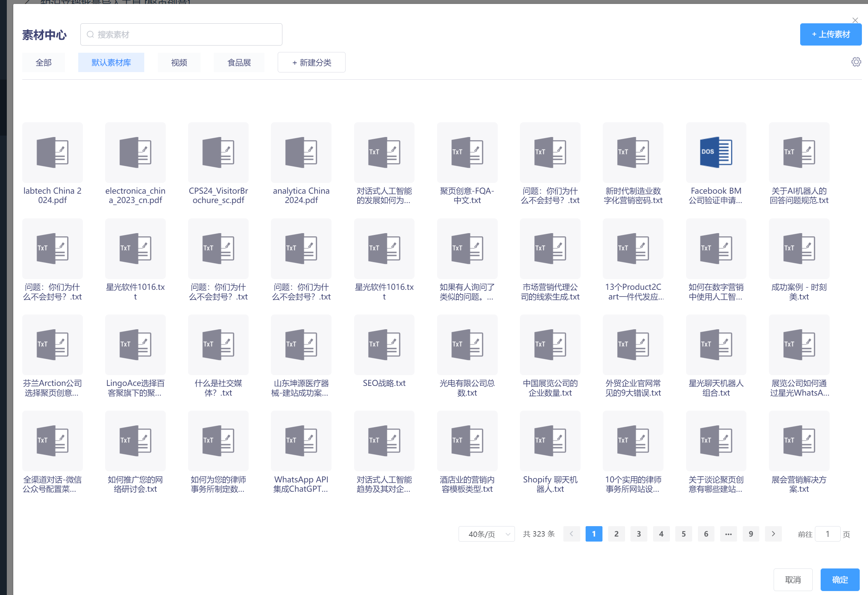The width and height of the screenshot is (868, 595).
Task: Go to the next page arrow
Action: coord(773,534)
